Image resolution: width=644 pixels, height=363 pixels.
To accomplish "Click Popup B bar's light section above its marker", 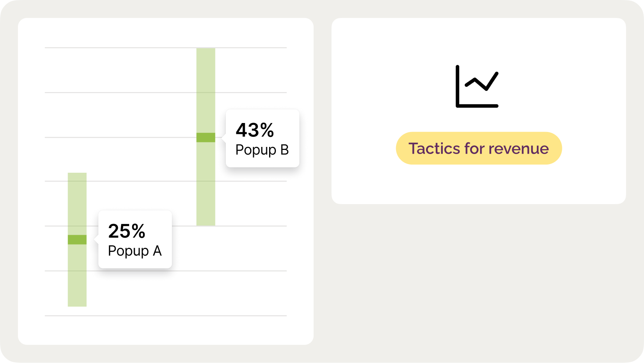I will click(x=206, y=90).
